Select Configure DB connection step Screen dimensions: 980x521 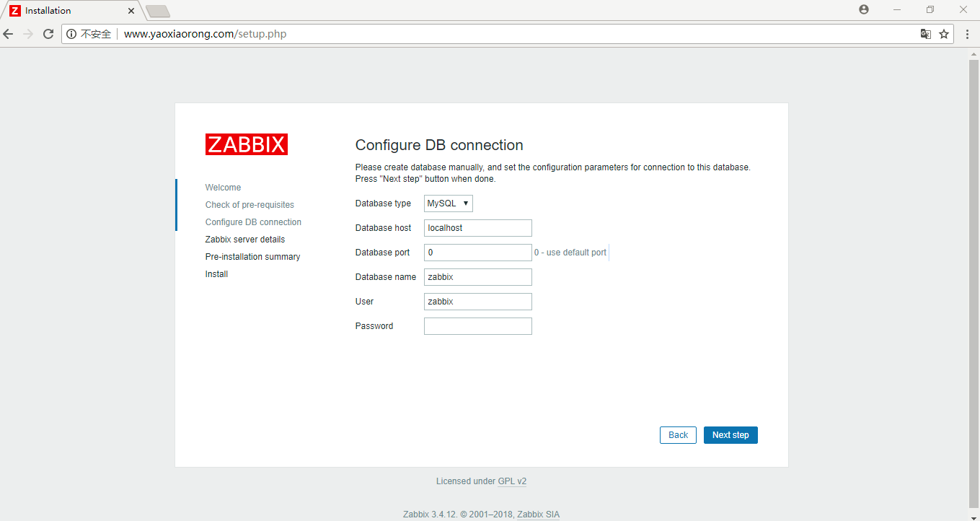click(253, 222)
